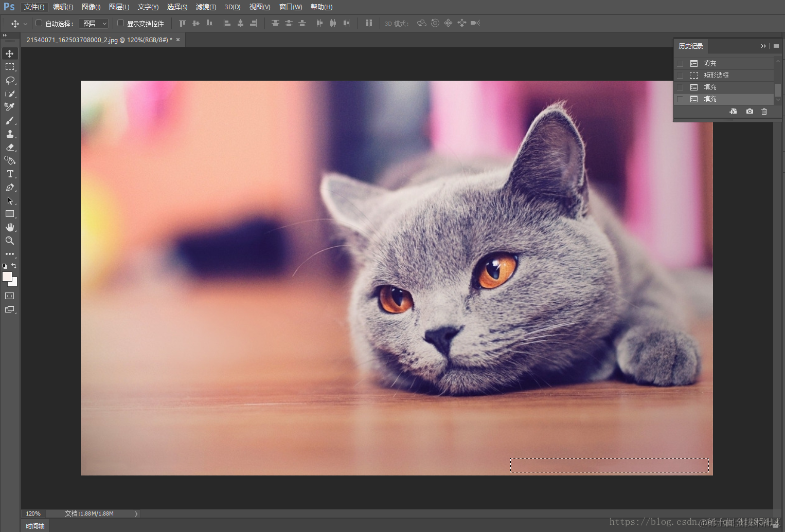Click Distribute top edges icon
Viewport: 785px width, 532px height.
(275, 23)
